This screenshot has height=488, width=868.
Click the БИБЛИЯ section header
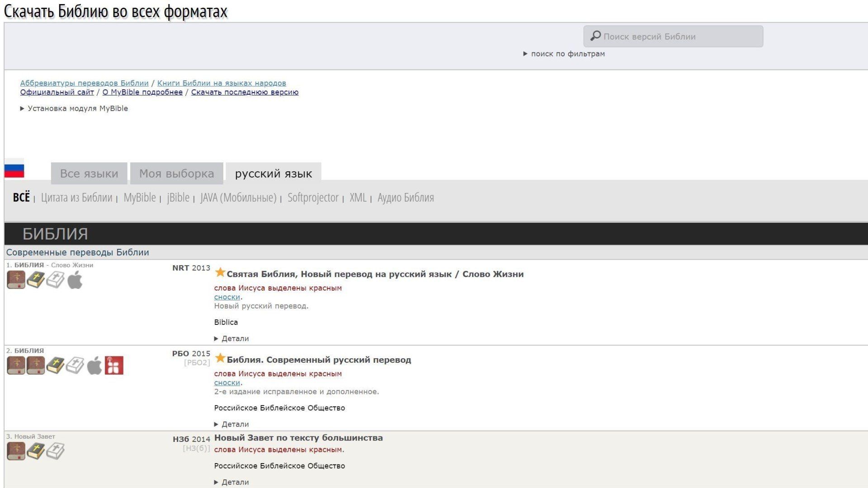pyautogui.click(x=55, y=234)
